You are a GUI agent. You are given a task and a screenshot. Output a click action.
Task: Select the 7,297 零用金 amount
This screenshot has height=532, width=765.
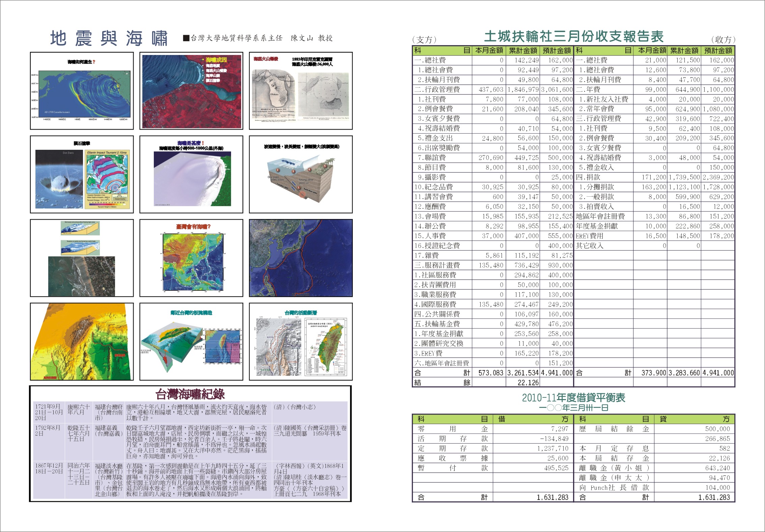click(x=560, y=429)
